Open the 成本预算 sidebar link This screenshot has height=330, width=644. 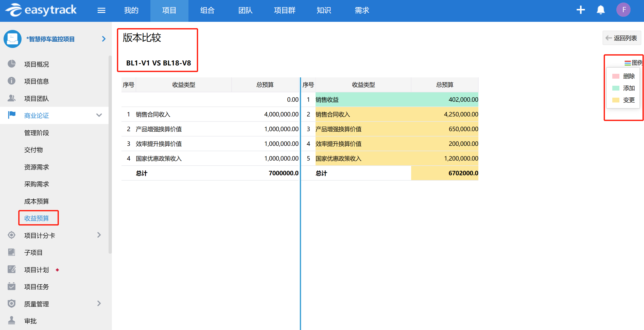pyautogui.click(x=37, y=201)
